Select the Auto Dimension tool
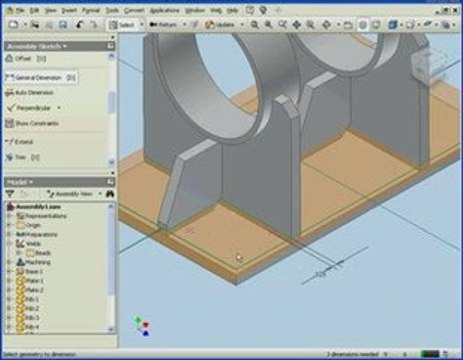The image size is (463, 360). [30, 93]
